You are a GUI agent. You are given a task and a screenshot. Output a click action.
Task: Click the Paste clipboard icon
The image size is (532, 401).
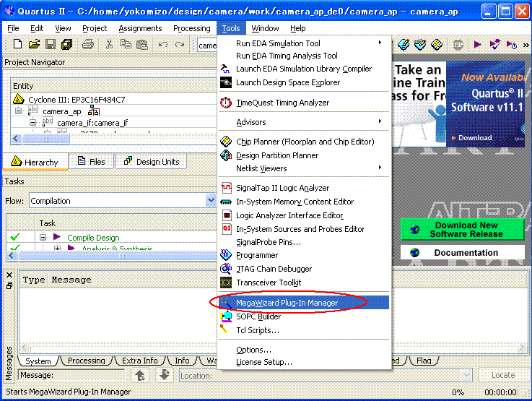[x=142, y=44]
